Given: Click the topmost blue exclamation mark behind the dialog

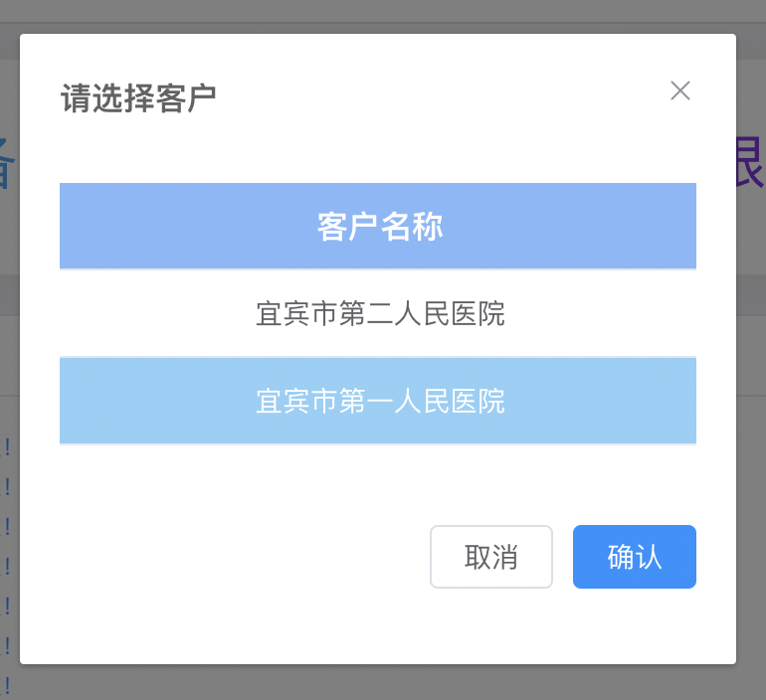Looking at the screenshot, I should click(7, 447).
